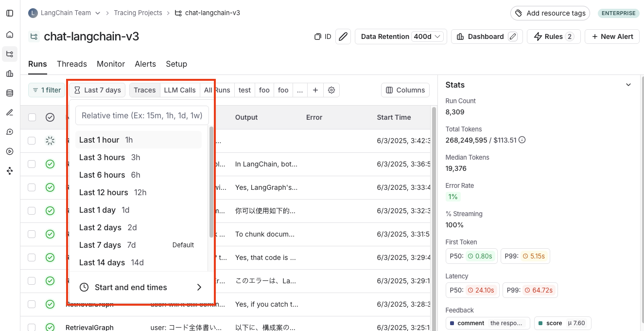
Task: Open the bar chart sidebar icon
Action: coord(10,74)
